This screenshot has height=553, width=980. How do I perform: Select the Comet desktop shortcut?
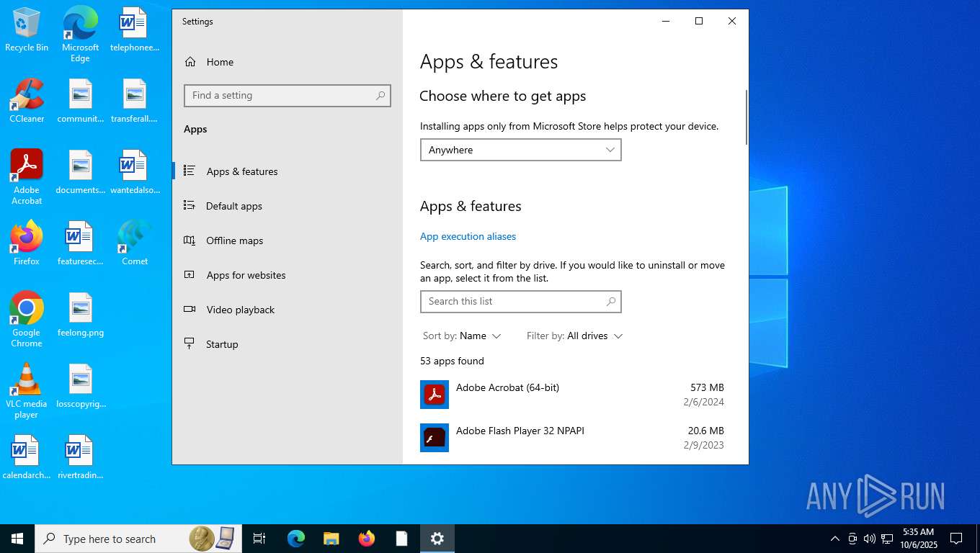pyautogui.click(x=135, y=243)
